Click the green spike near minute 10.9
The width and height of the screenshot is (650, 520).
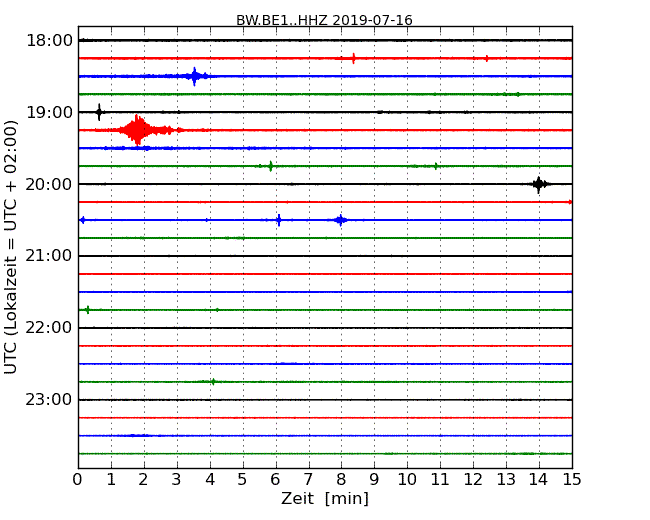[x=435, y=166]
